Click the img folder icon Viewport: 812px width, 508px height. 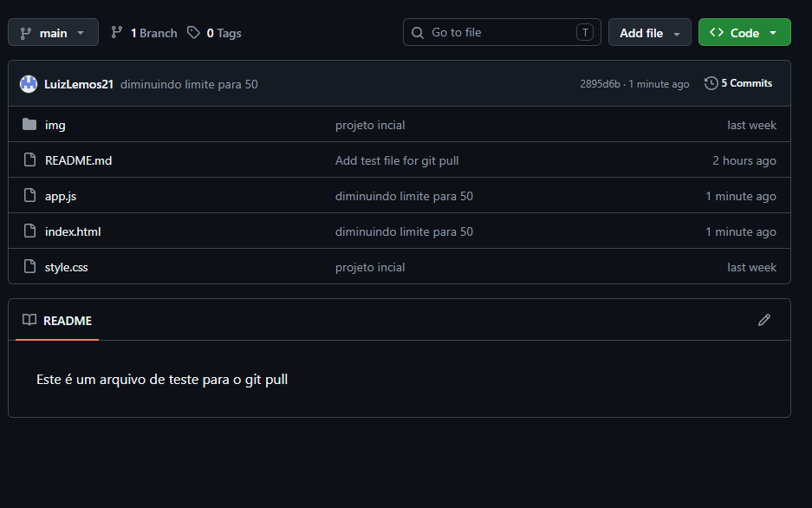point(29,125)
